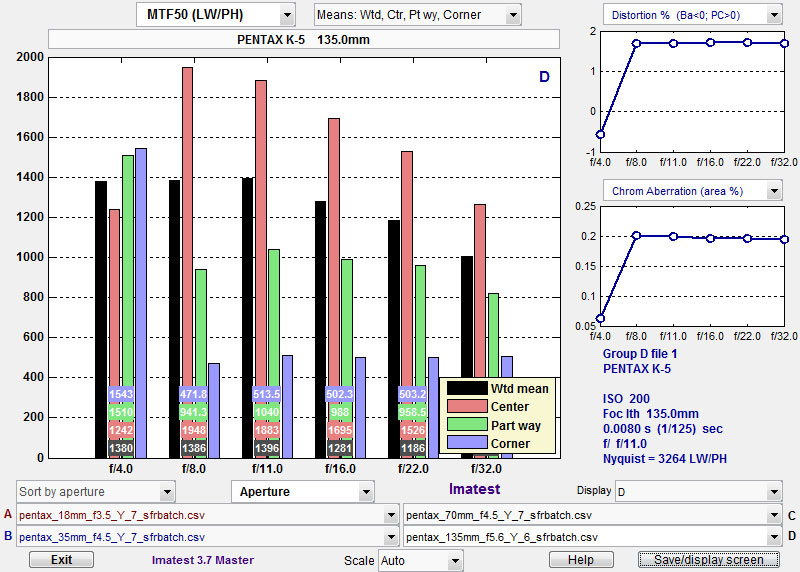
Task: Click the f/16.0 Center value 1695
Action: click(340, 430)
